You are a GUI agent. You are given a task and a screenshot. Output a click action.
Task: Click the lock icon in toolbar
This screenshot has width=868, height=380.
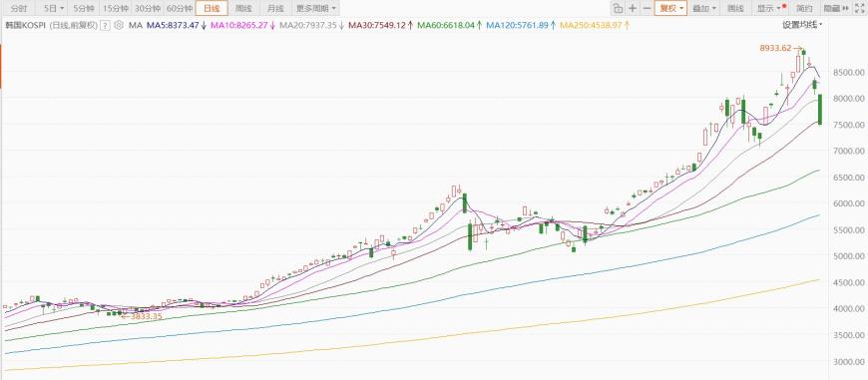coord(618,8)
